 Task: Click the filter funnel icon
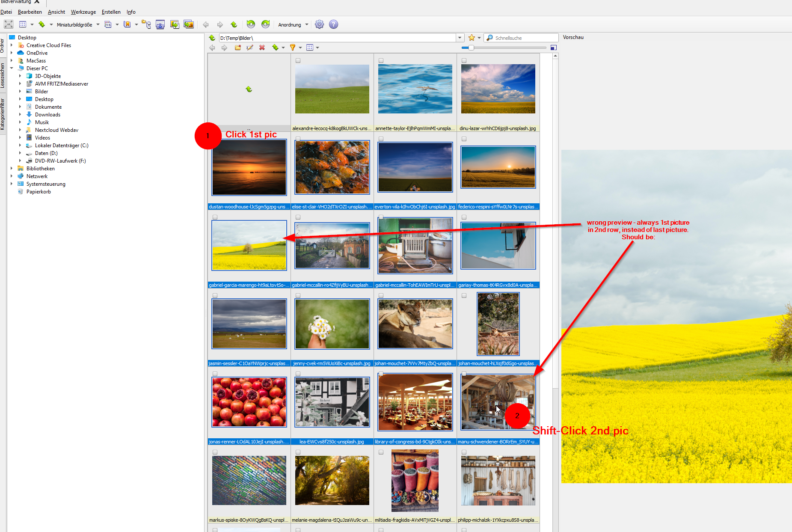click(293, 48)
